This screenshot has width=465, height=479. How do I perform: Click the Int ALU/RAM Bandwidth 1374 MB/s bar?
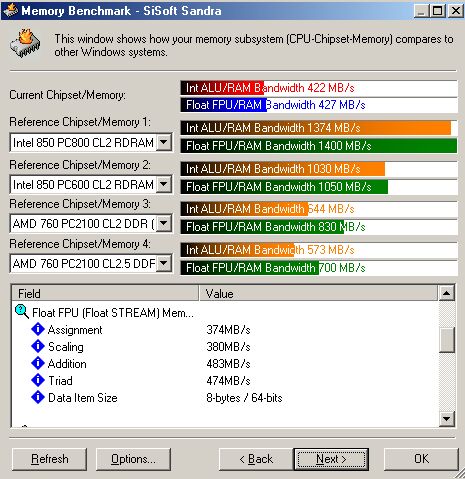coord(319,128)
